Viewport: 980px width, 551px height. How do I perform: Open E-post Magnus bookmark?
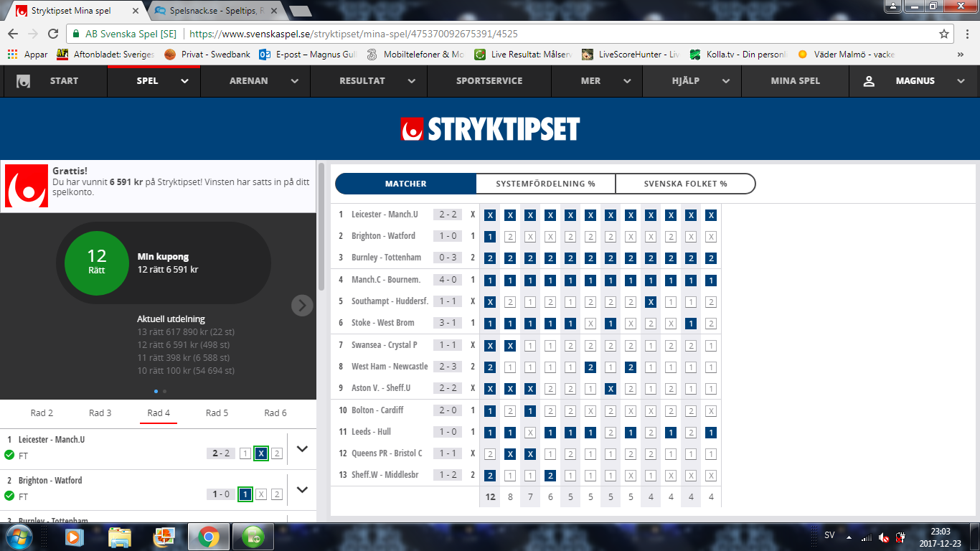click(x=308, y=54)
